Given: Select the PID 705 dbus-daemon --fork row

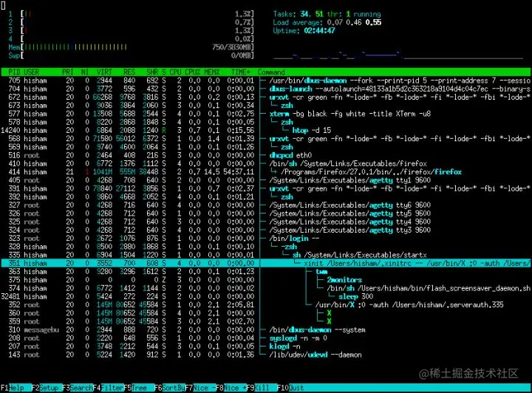Looking at the screenshot, I should pos(266,81).
